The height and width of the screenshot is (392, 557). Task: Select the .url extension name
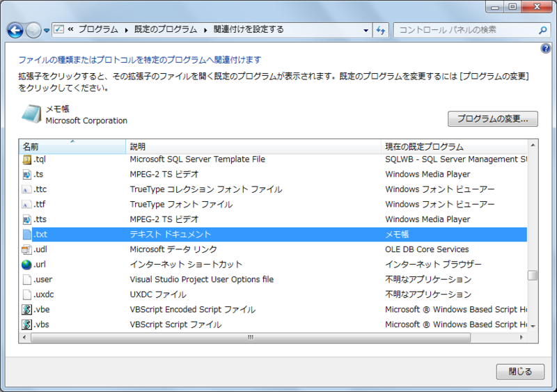[x=40, y=265]
